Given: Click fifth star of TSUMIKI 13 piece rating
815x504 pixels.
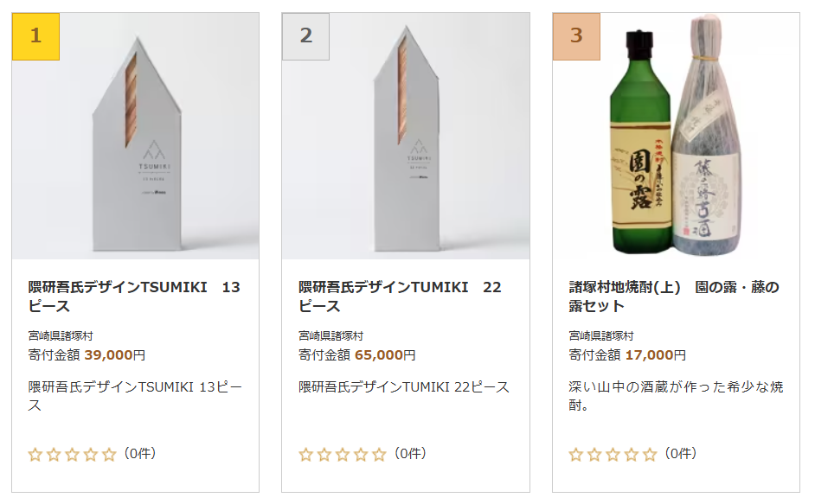Looking at the screenshot, I should tap(109, 456).
